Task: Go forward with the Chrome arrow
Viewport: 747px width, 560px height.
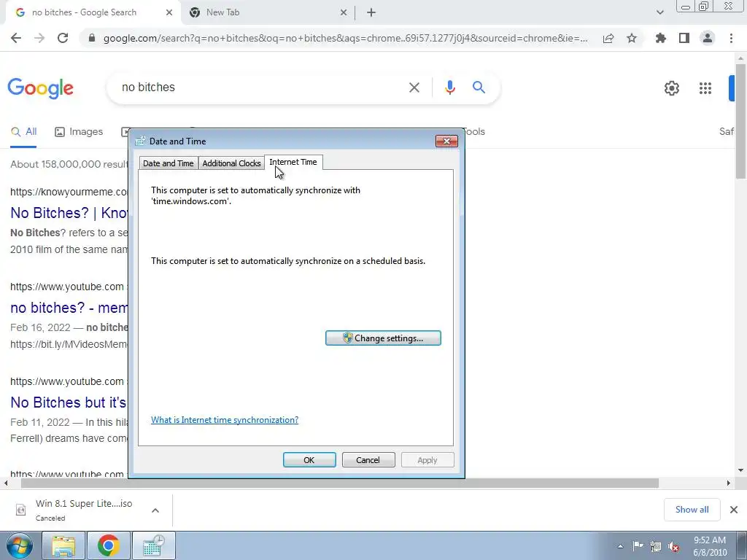Action: pyautogui.click(x=39, y=38)
